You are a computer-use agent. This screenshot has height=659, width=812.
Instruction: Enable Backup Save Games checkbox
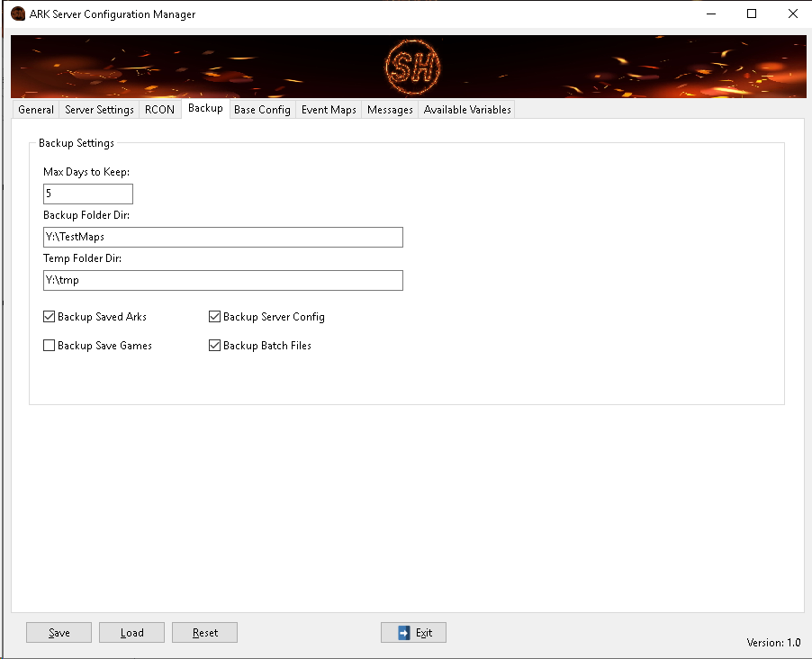click(50, 346)
